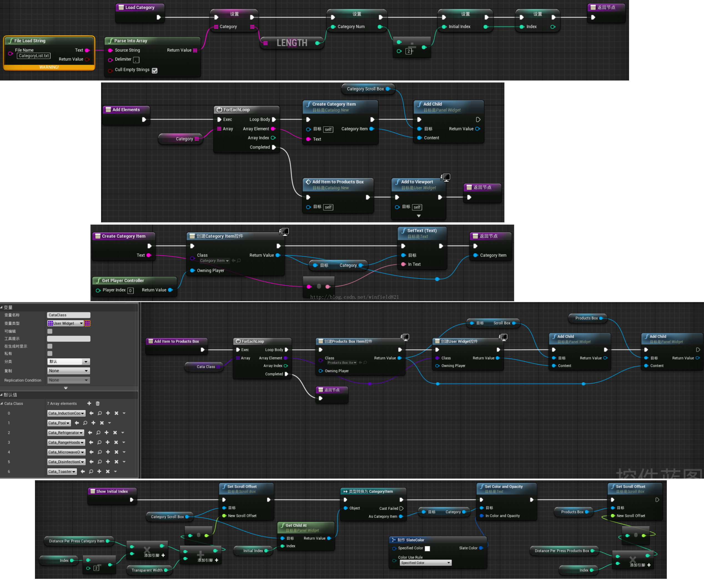Viewport: 704px width, 588px height.
Task: Open the User Widget variable type dropdown
Action: pos(65,323)
